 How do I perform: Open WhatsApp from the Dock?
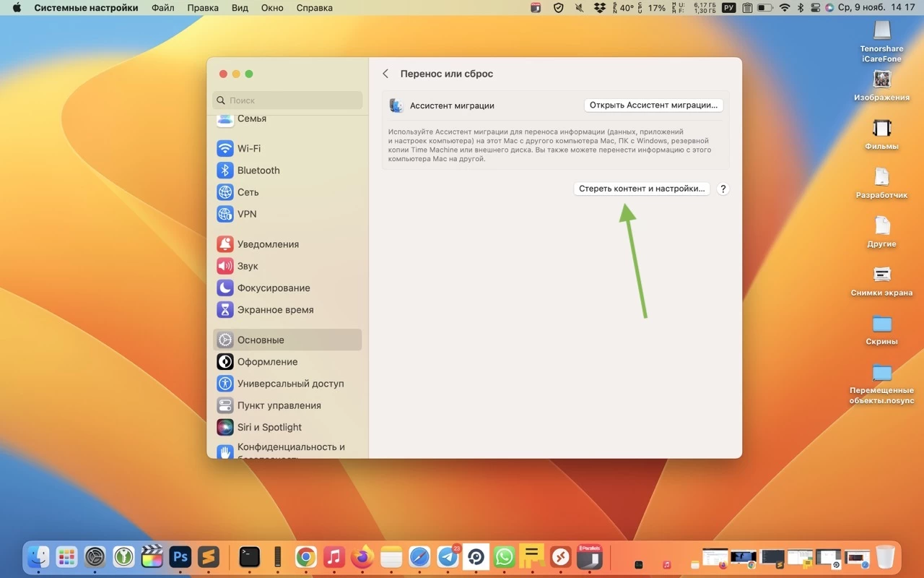(503, 556)
